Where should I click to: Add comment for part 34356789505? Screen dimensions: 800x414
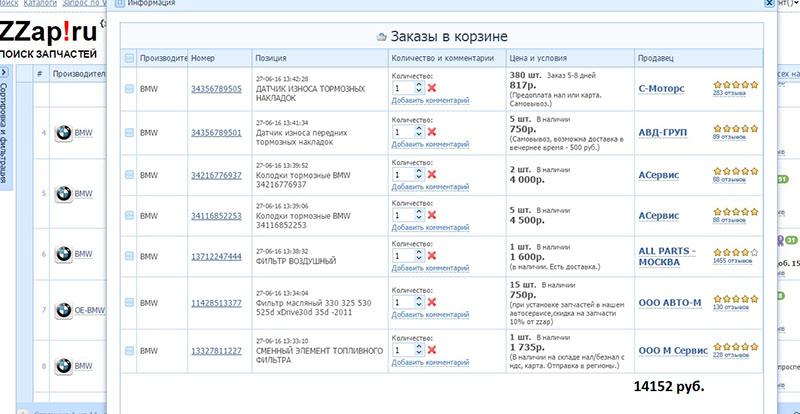(x=430, y=101)
